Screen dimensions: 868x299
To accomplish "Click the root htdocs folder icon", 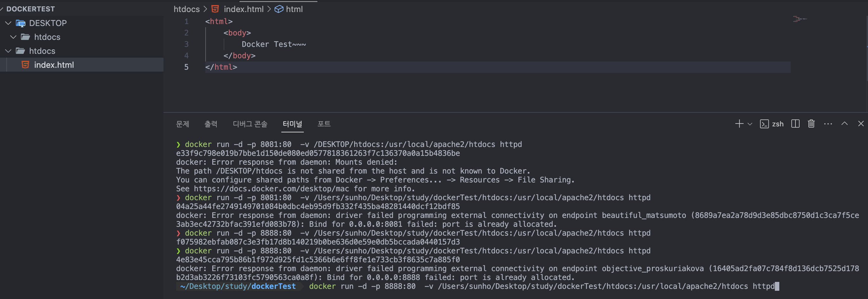I will 21,51.
